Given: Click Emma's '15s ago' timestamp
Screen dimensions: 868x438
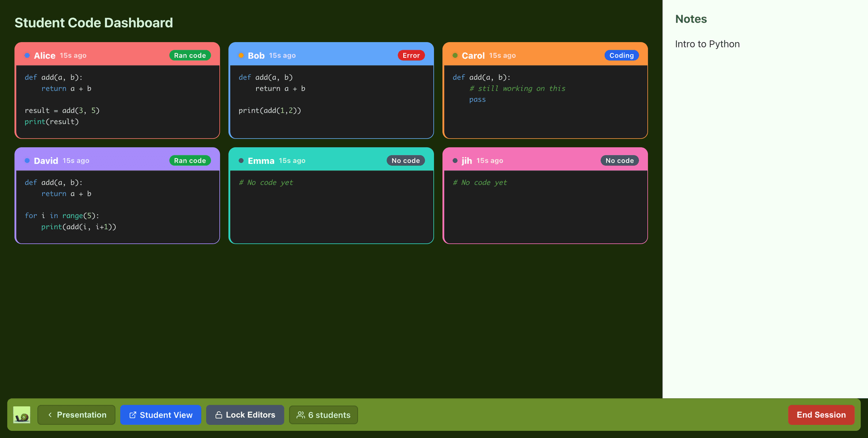Looking at the screenshot, I should (292, 160).
